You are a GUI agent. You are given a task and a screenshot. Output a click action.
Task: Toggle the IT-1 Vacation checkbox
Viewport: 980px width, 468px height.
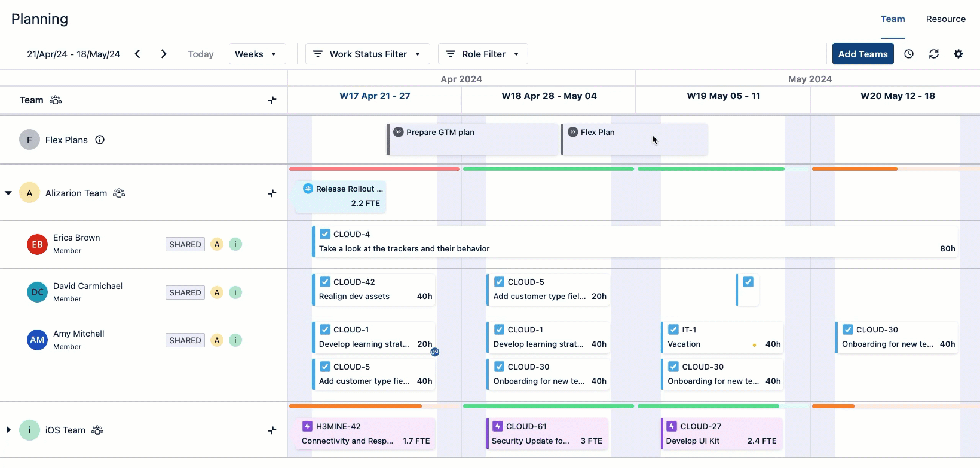pyautogui.click(x=673, y=330)
